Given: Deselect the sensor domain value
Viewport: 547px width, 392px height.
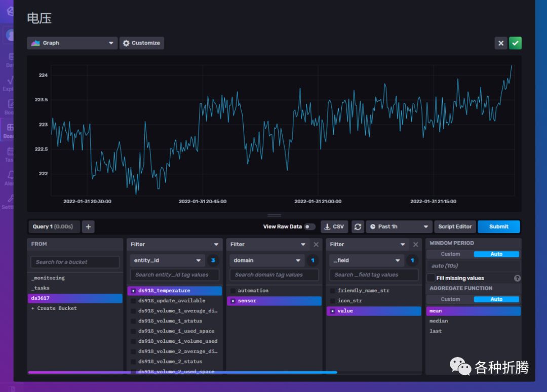Looking at the screenshot, I should [274, 301].
